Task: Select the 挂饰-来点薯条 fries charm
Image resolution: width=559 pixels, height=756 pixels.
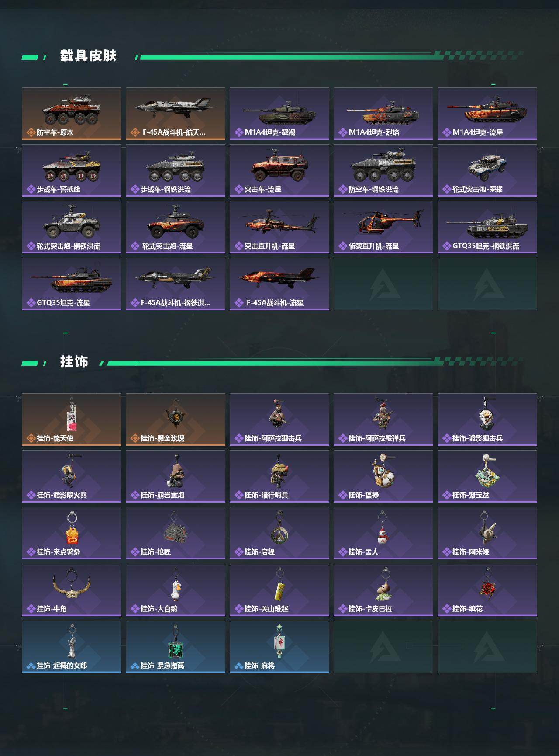Action: click(72, 533)
